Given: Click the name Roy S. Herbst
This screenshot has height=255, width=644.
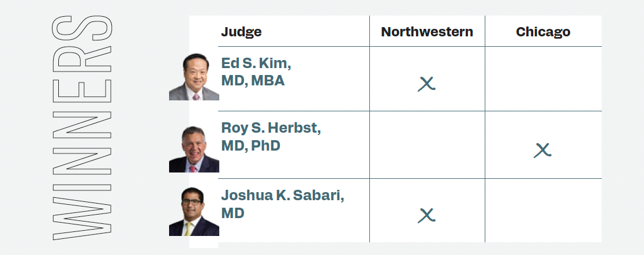Looking at the screenshot, I should [x=271, y=128].
